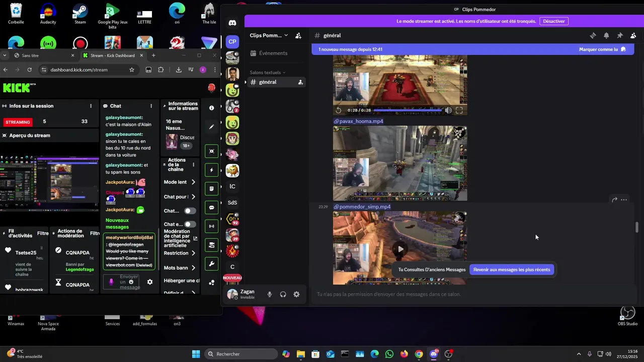Viewport: 644px width, 362px height.
Task: Show member list icon in Discord header
Action: click(633, 35)
